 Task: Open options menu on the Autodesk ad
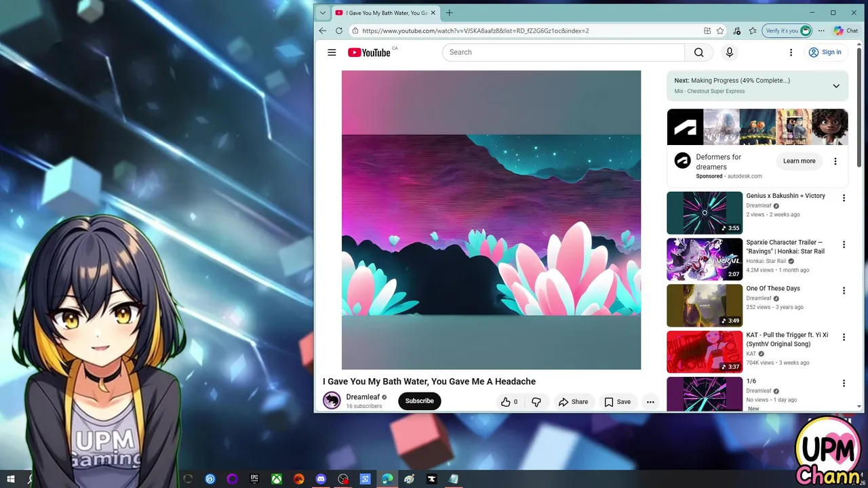835,161
